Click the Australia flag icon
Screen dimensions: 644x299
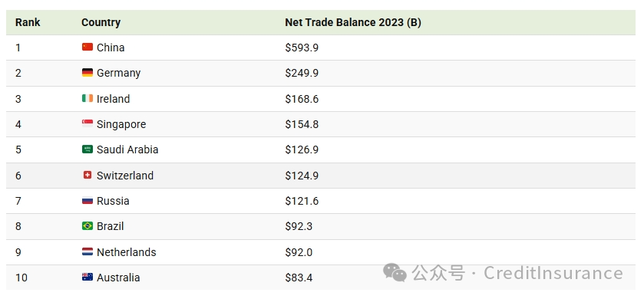(x=87, y=278)
